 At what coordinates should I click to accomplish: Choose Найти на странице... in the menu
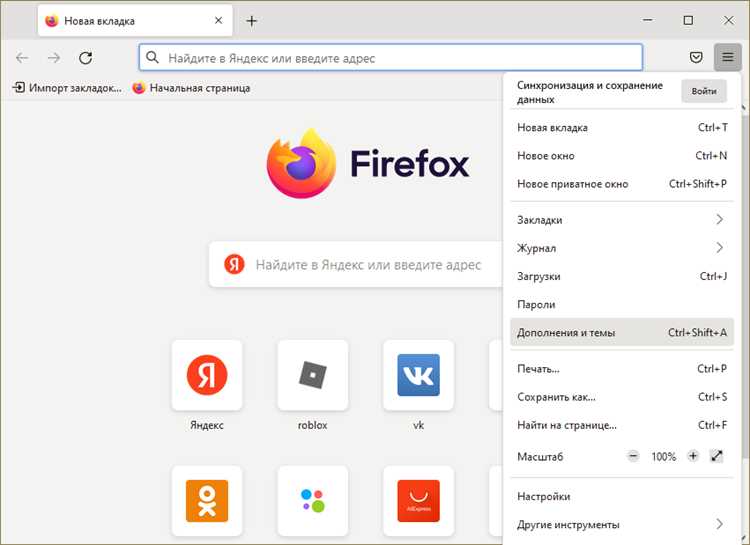tap(622, 425)
